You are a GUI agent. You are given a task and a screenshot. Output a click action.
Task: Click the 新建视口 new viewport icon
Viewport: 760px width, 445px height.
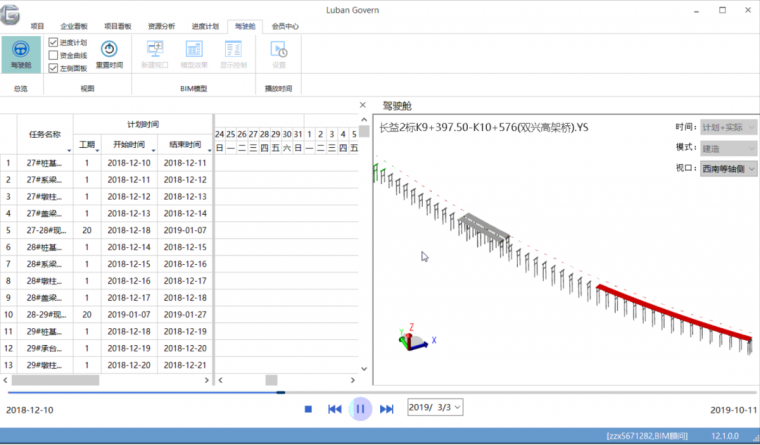(155, 52)
